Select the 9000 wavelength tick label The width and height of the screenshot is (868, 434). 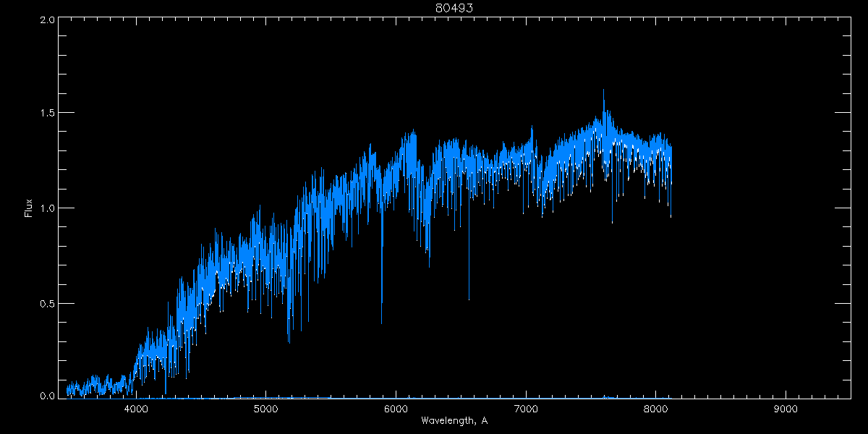786,409
